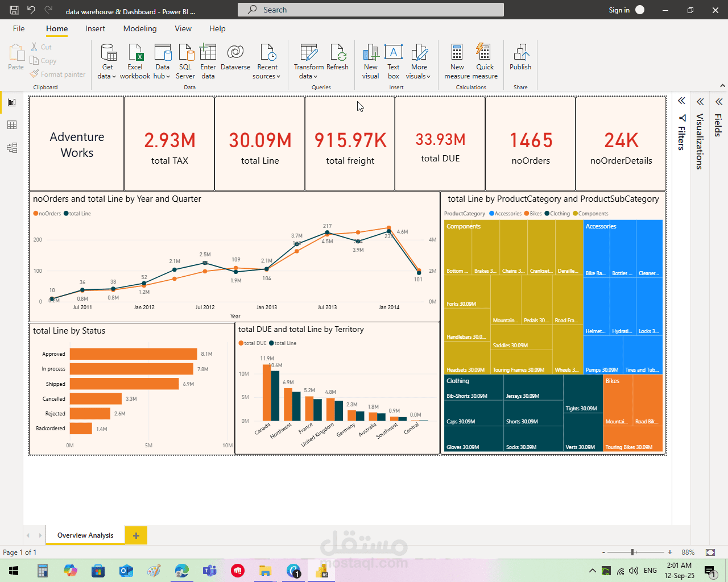This screenshot has height=582, width=728.
Task: Select the total TAX card
Action: (x=169, y=144)
